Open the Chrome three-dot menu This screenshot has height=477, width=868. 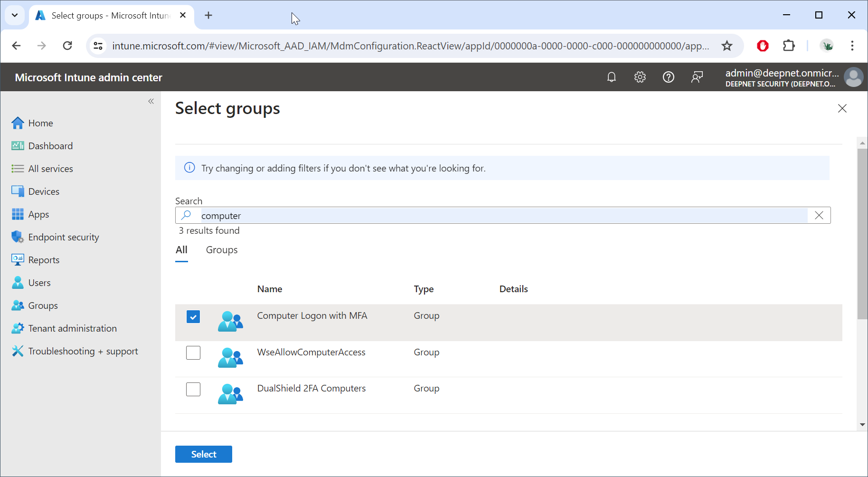tap(852, 46)
